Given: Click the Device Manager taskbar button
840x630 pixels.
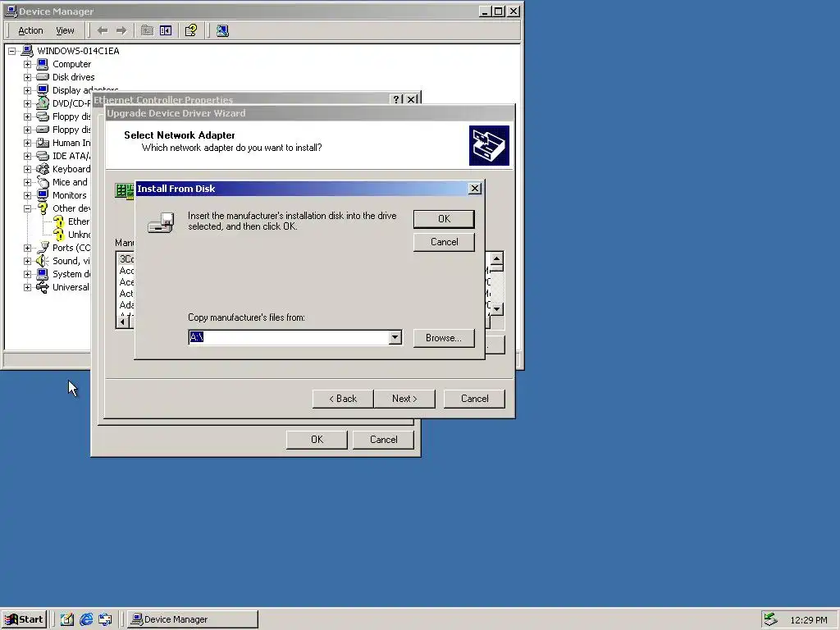Looking at the screenshot, I should (x=194, y=619).
